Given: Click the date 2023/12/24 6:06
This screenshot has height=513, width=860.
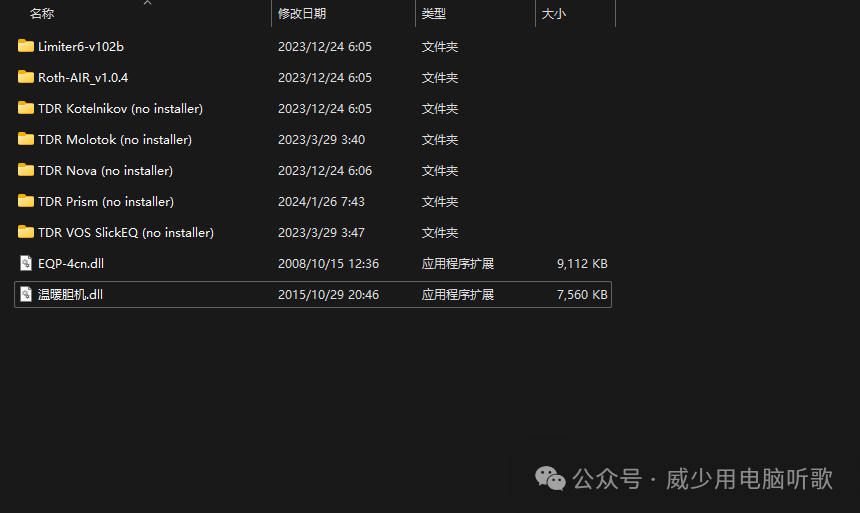Looking at the screenshot, I should [325, 171].
